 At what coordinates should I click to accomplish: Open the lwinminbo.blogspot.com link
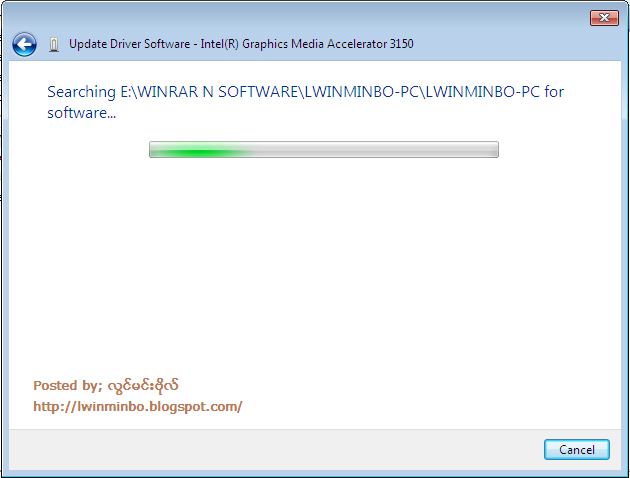click(137, 407)
